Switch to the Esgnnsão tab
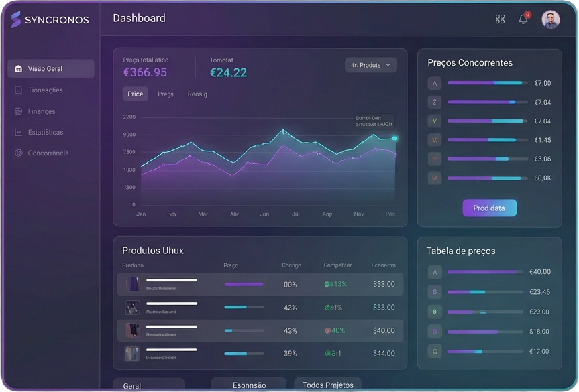The image size is (579, 392). 248,385
